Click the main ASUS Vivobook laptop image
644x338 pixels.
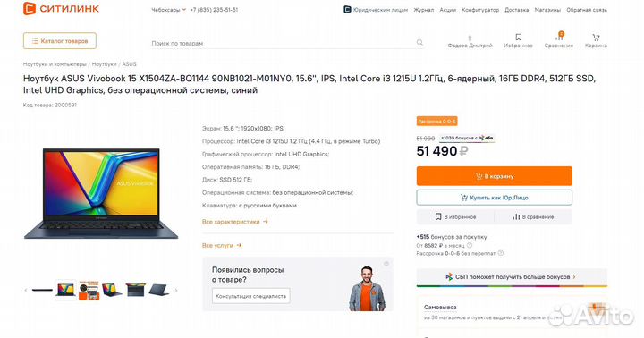coord(101,193)
